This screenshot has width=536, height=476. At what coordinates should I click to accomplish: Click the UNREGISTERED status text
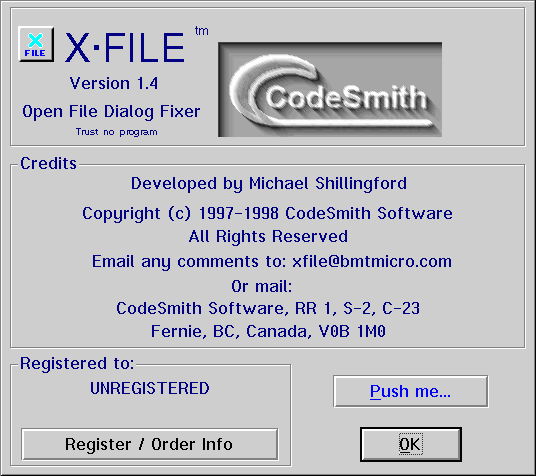150,388
